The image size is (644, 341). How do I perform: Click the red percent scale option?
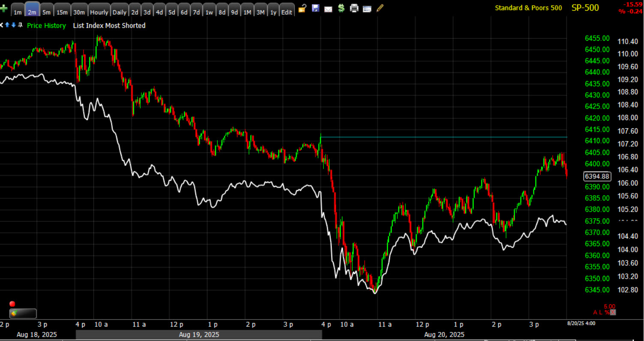607,312
